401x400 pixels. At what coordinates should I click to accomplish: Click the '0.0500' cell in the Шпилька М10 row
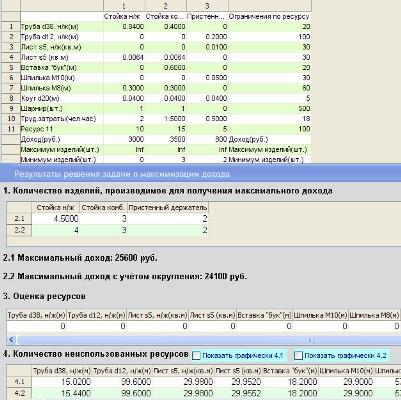(207, 78)
